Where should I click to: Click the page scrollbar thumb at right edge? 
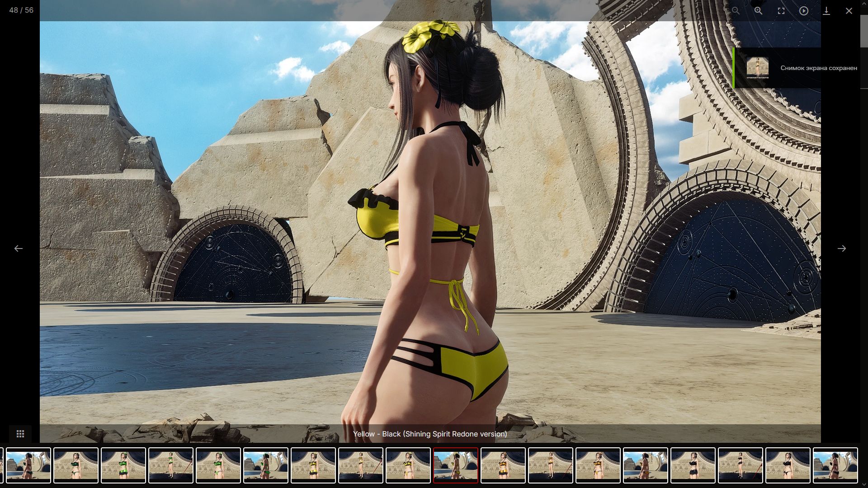[x=864, y=32]
